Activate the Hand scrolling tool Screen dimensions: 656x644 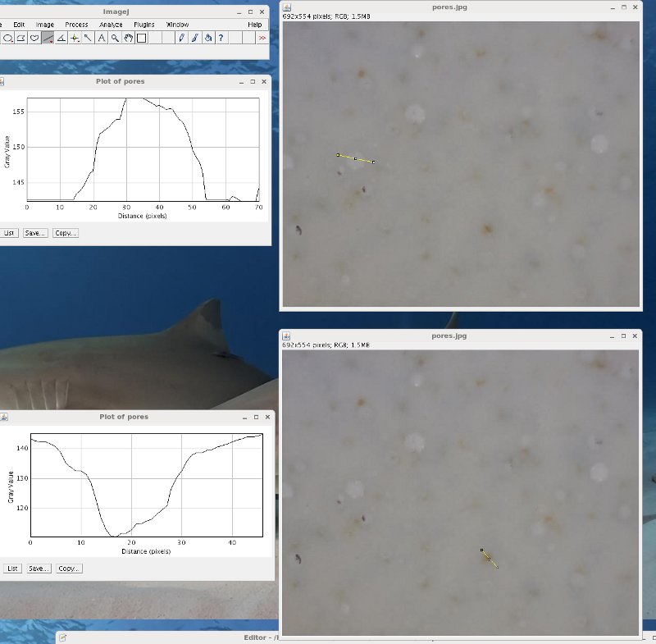pos(128,38)
